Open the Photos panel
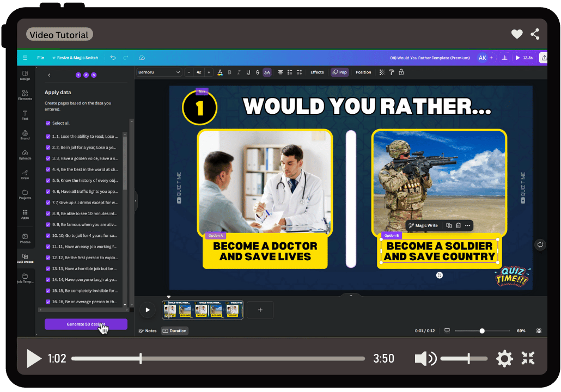Screen dimensions: 561x392 [25, 238]
